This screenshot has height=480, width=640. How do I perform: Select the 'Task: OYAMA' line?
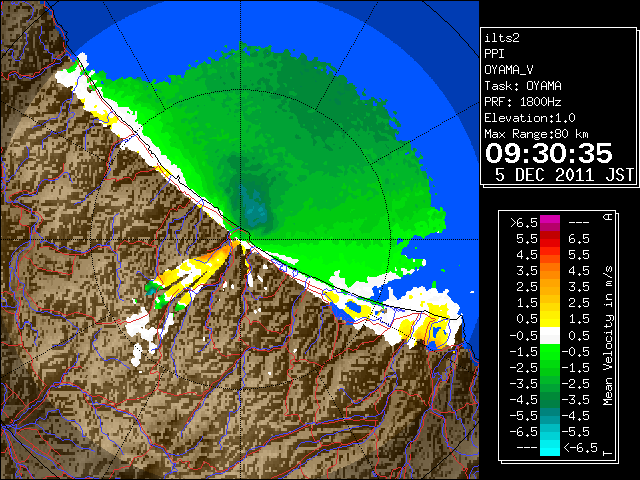click(523, 86)
